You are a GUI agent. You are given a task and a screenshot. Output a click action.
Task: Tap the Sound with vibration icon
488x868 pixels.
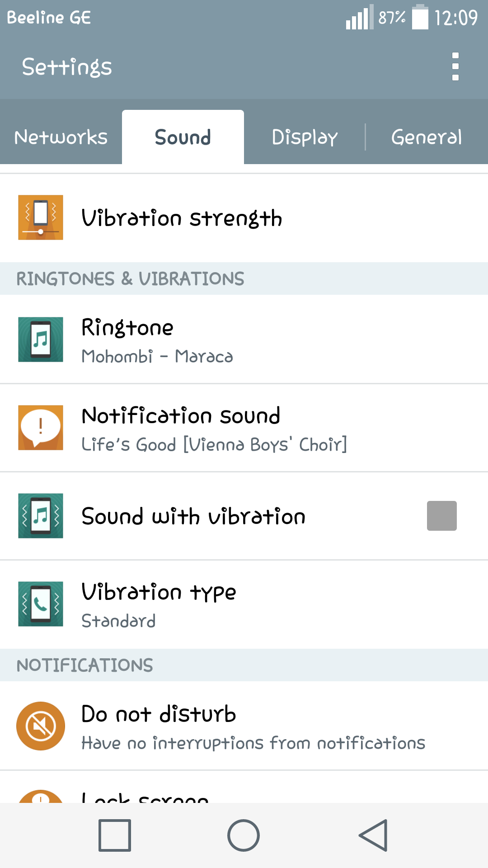click(x=41, y=516)
